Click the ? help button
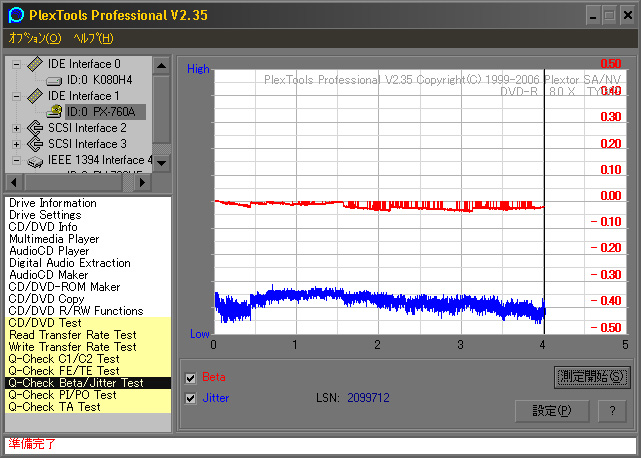Viewport: 641px width, 458px height. coord(612,411)
